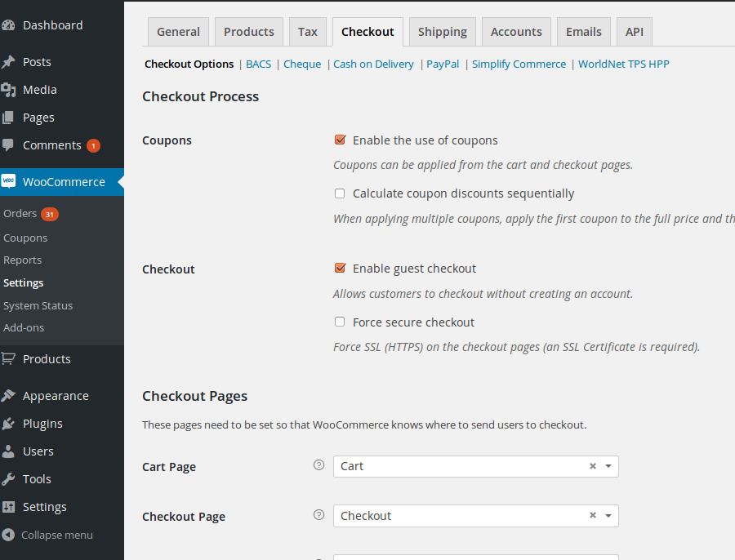
Task: Switch to the Accounts tab
Action: (x=516, y=32)
